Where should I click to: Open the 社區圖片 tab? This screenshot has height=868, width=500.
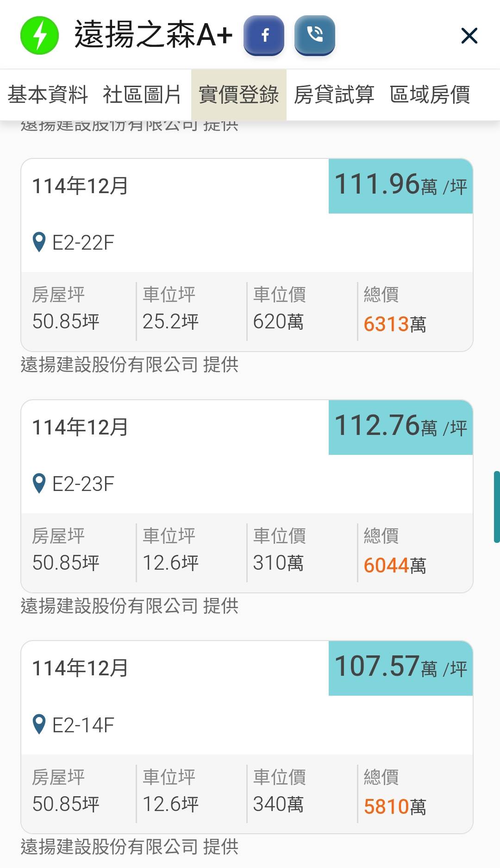pyautogui.click(x=142, y=95)
